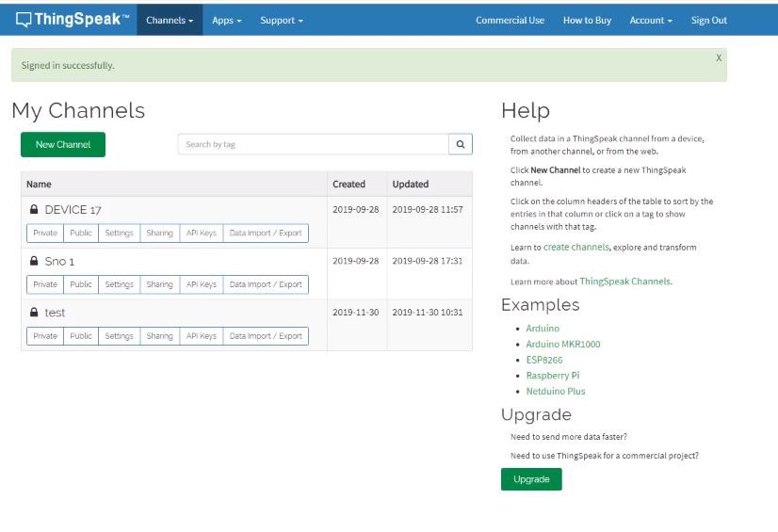
Task: Dismiss the Signed in successfully alert
Action: coord(719,58)
